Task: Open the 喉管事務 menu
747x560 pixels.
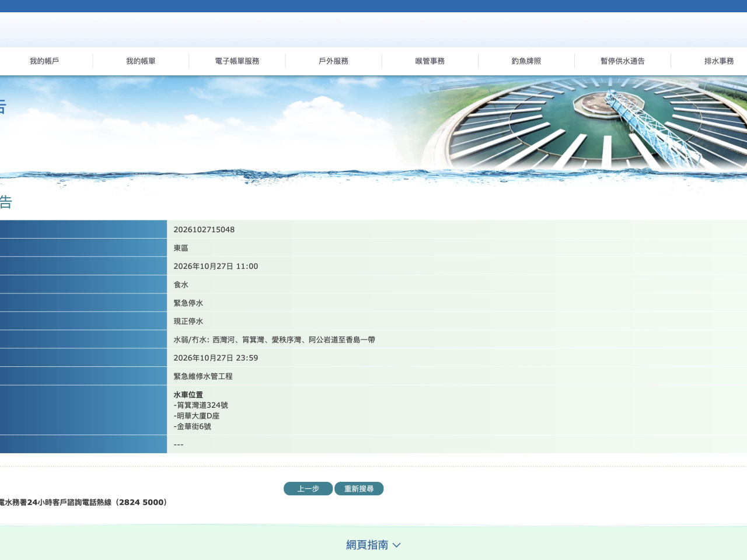Action: pos(430,61)
